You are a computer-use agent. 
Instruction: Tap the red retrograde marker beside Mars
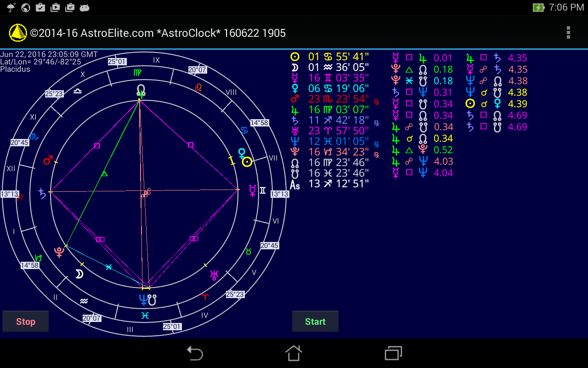pyautogui.click(x=377, y=102)
